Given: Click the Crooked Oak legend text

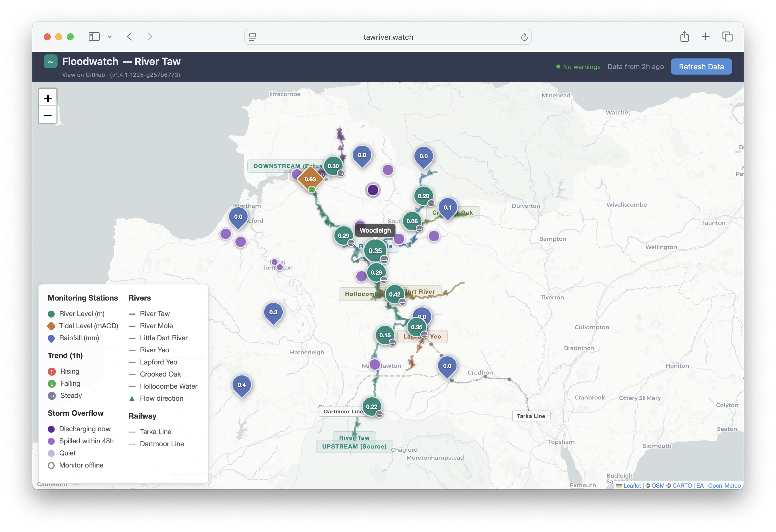Looking at the screenshot, I should [160, 374].
